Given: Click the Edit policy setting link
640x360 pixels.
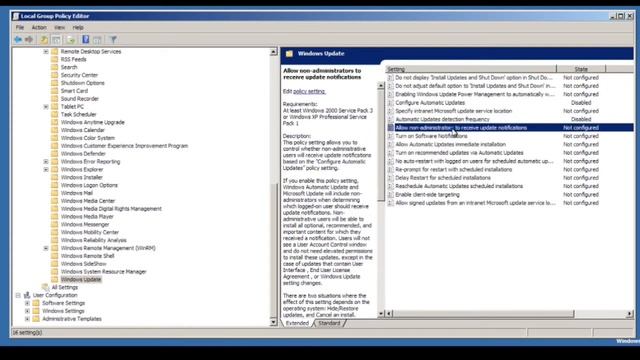Looking at the screenshot, I should pyautogui.click(x=309, y=91).
